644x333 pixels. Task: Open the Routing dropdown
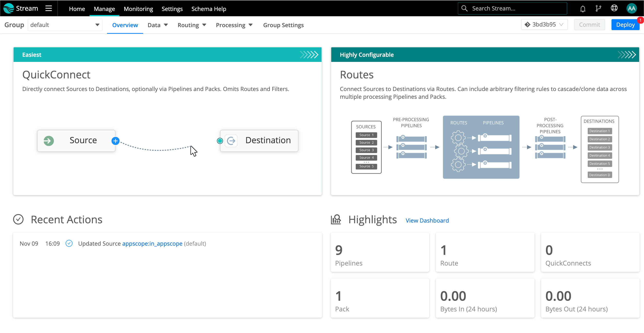coord(192,25)
